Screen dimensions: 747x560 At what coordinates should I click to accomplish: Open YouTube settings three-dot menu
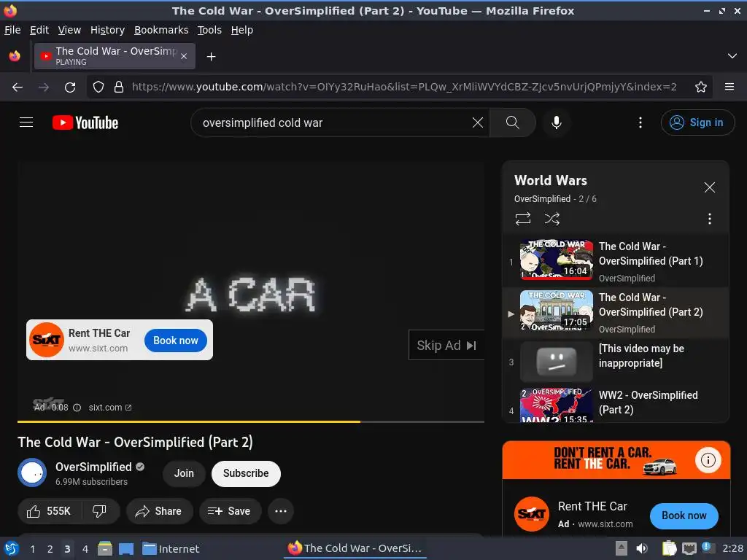640,122
